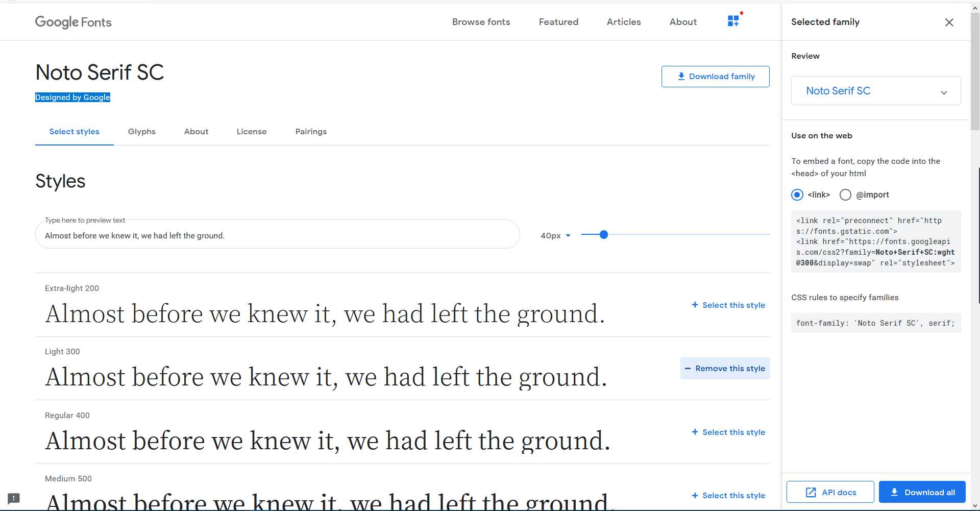Click the Light 300 preview sentence
Viewport: 980px width, 511px height.
[326, 377]
